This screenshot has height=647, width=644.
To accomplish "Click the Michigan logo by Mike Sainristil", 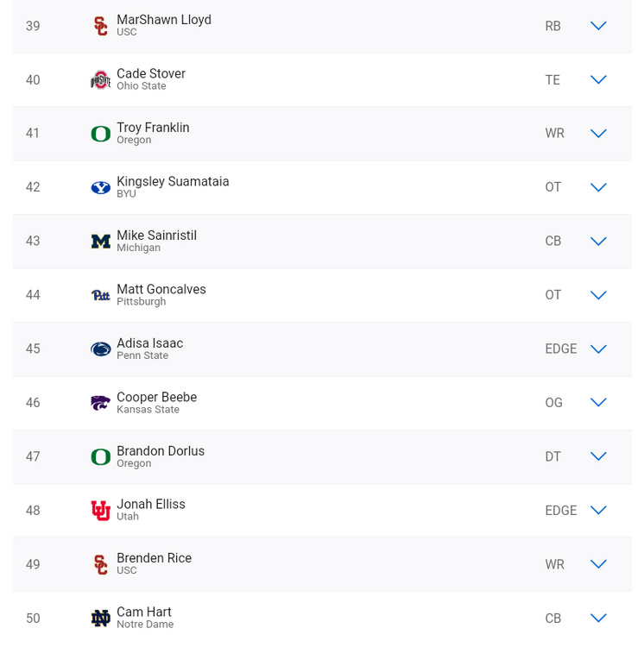I will pos(101,242).
